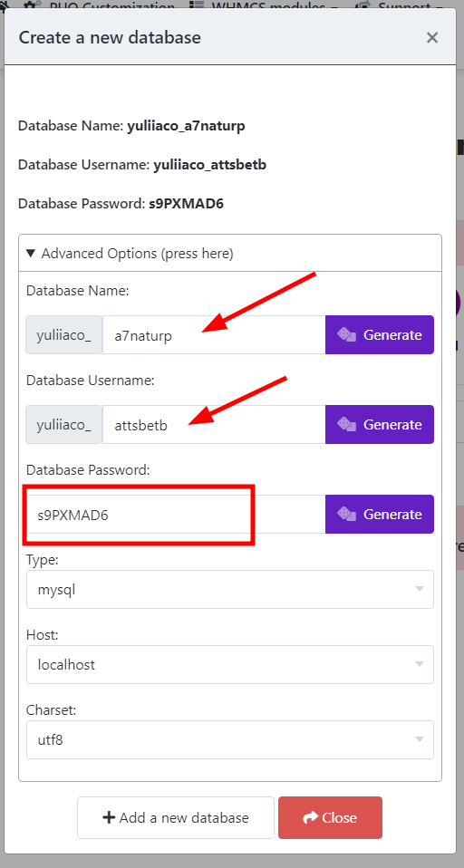This screenshot has width=464, height=868.
Task: Generate a new database name
Action: (x=380, y=335)
